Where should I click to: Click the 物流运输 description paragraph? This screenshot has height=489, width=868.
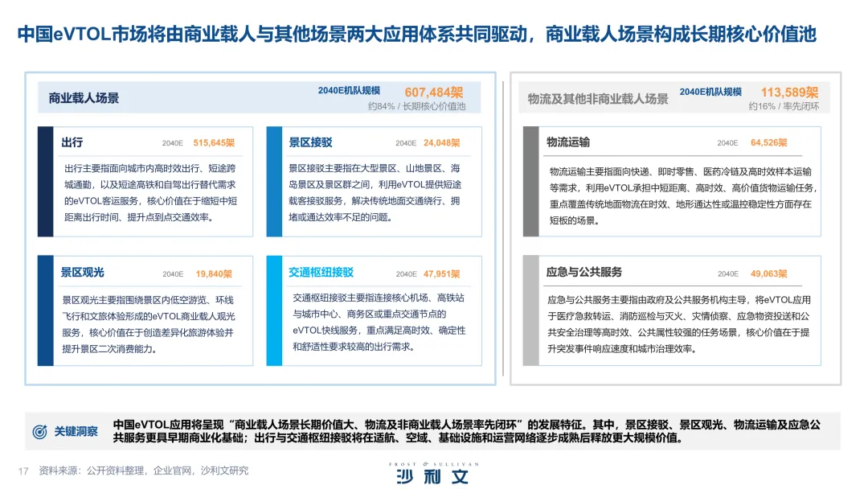[x=683, y=196]
